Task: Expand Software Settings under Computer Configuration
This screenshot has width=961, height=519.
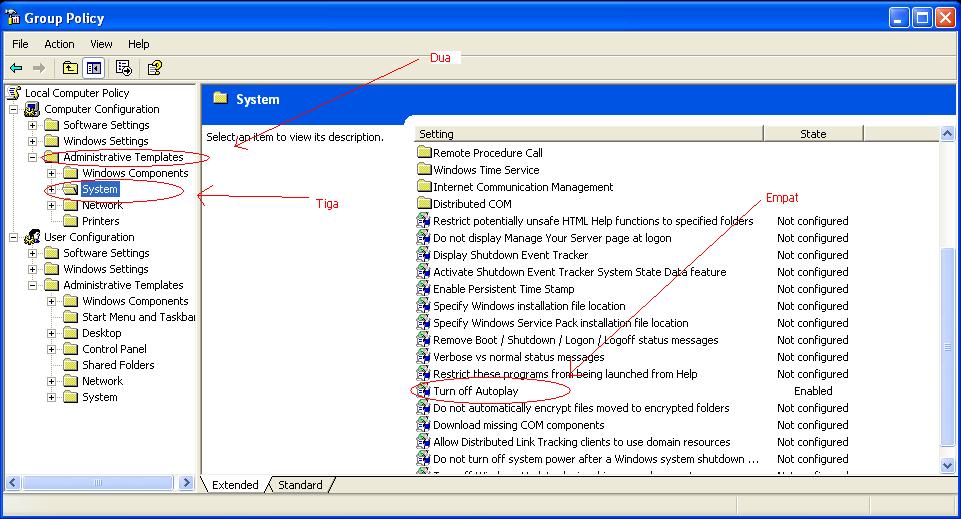Action: tap(32, 125)
